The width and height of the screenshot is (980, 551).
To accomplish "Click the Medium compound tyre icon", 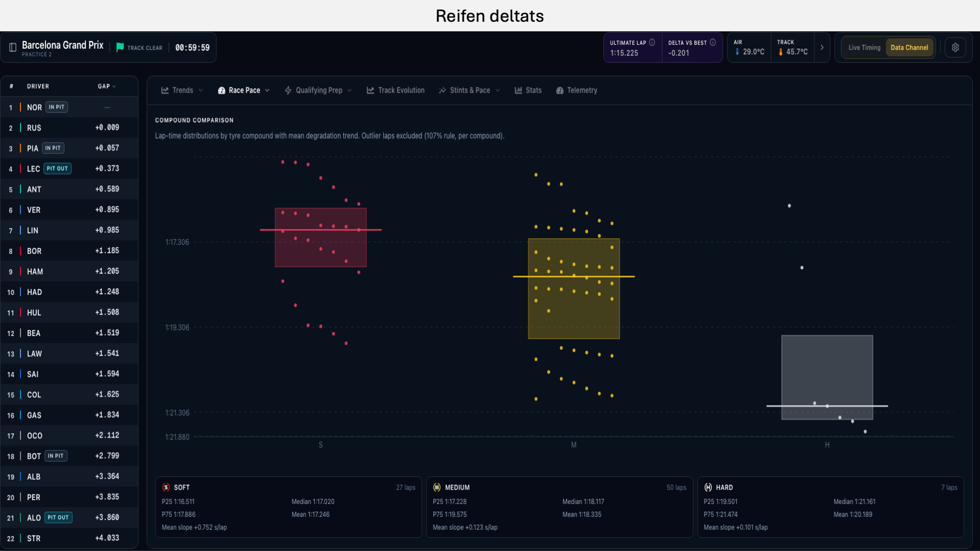I will [437, 487].
